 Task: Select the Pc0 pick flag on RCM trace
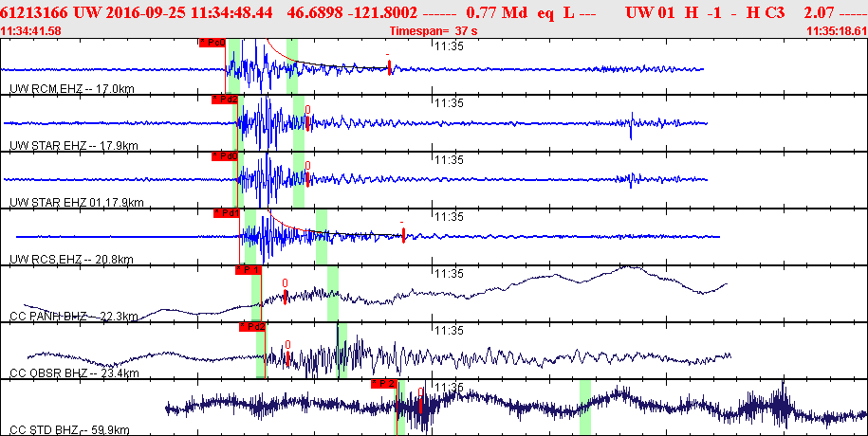(x=212, y=43)
